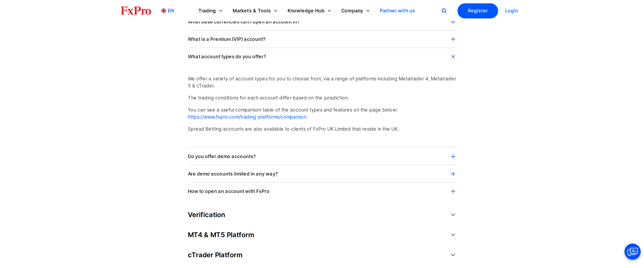644x268 pixels.
Task: Click the Register button
Action: pos(477,11)
